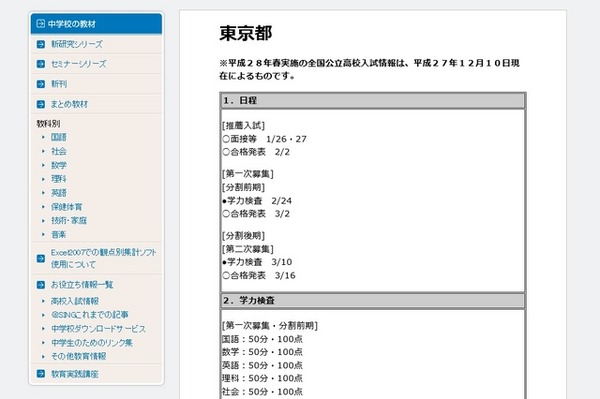Click the 学力検査 2/24 line
600x399 pixels.
coord(257,200)
